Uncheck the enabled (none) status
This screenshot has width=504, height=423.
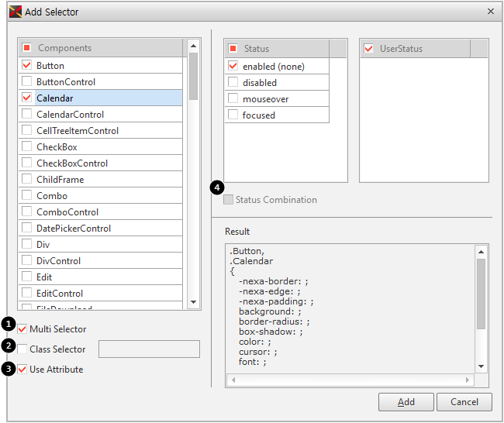[x=233, y=67]
